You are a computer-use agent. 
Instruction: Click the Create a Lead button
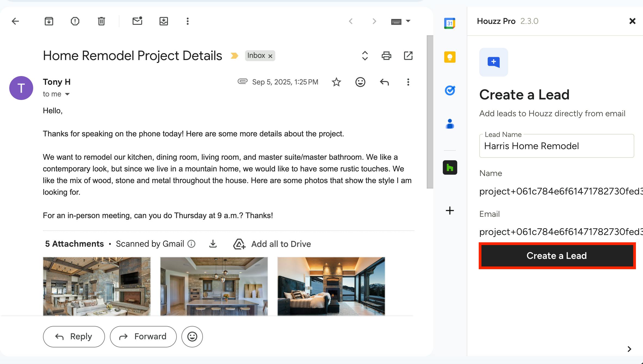pyautogui.click(x=557, y=256)
